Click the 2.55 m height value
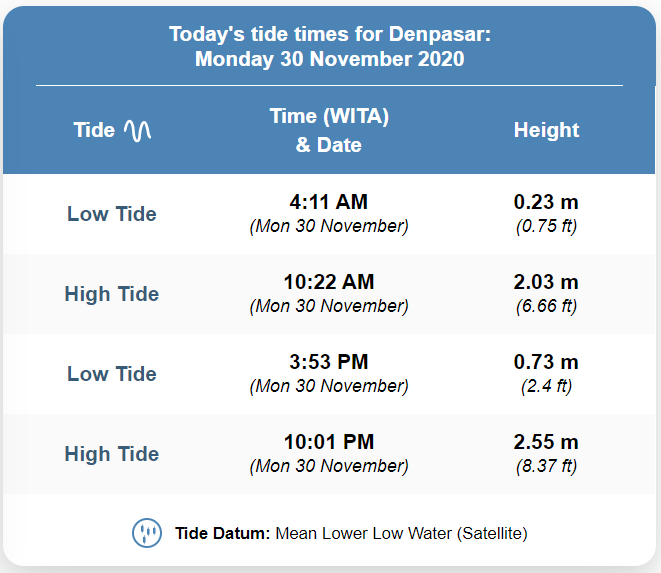 [546, 442]
